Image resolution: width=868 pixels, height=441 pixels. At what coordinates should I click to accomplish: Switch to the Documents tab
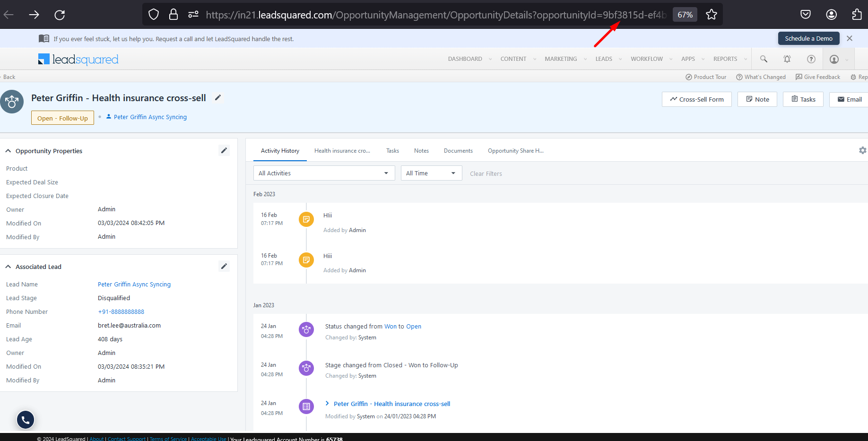[458, 151]
